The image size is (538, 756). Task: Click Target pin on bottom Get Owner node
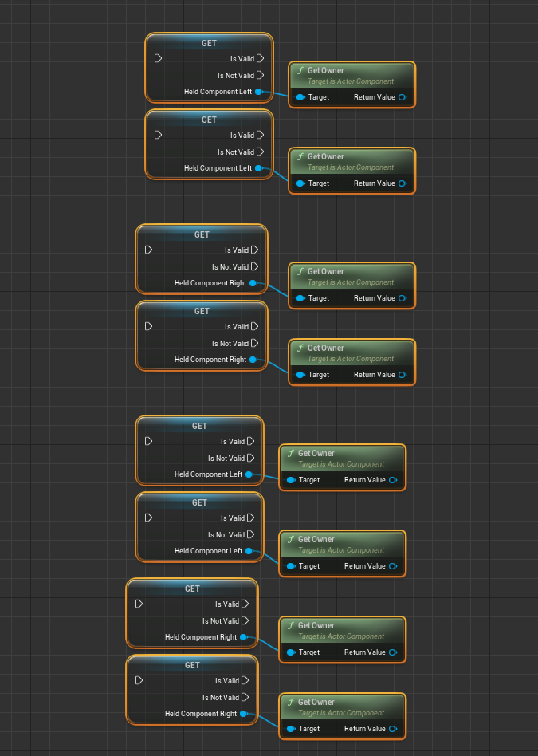tap(291, 729)
